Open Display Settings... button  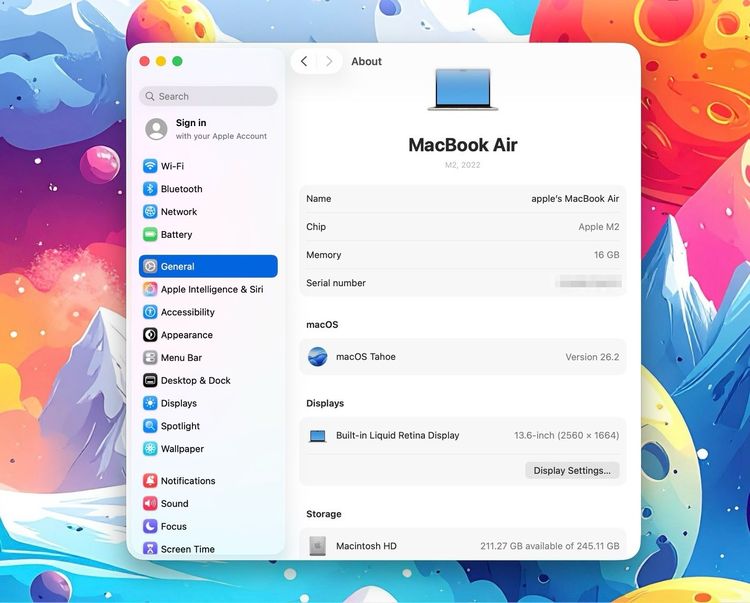pyautogui.click(x=572, y=471)
